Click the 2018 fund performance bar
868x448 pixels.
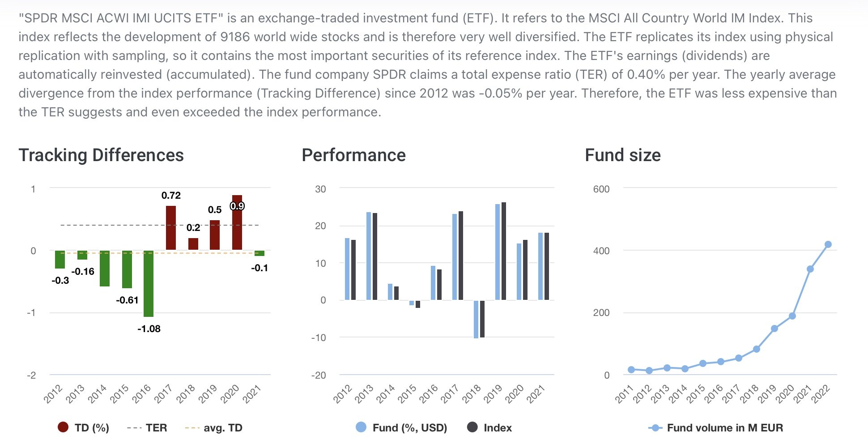(x=476, y=319)
